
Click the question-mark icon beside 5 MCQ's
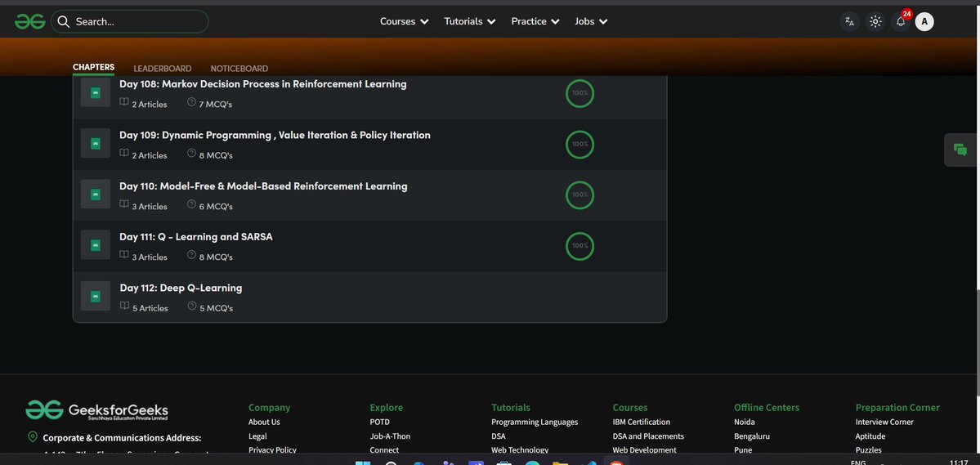193,307
